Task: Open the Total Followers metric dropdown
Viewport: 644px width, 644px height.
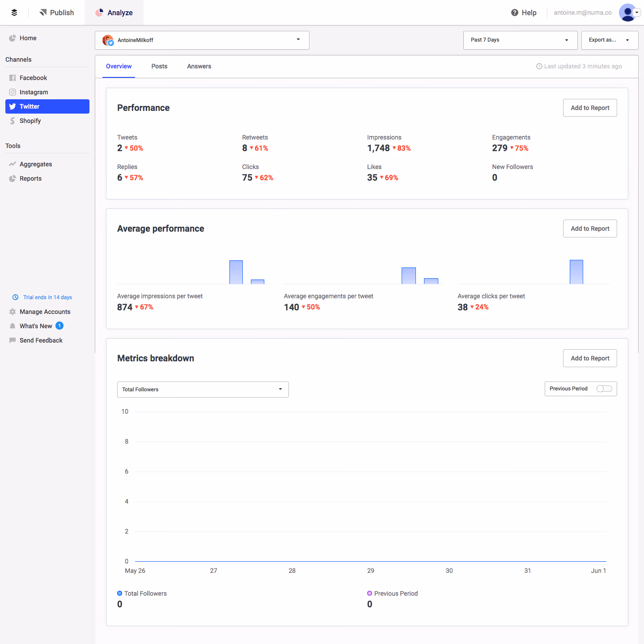Action: tap(203, 390)
